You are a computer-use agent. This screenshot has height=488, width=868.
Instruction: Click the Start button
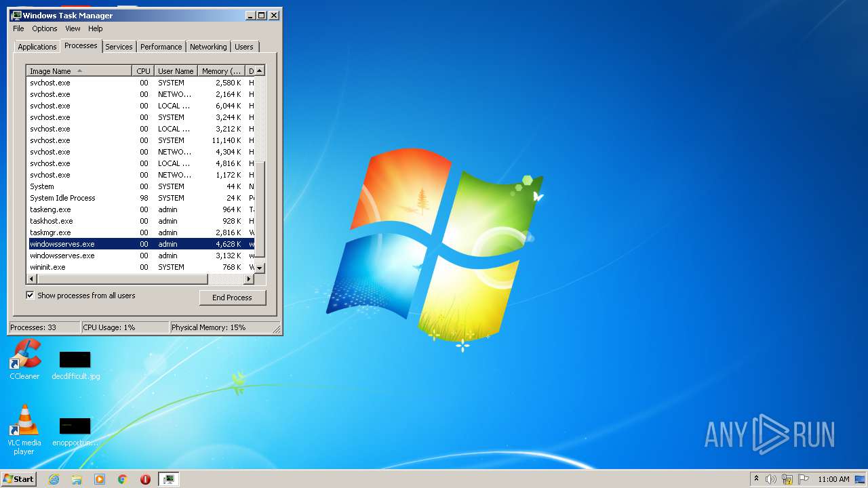[18, 479]
